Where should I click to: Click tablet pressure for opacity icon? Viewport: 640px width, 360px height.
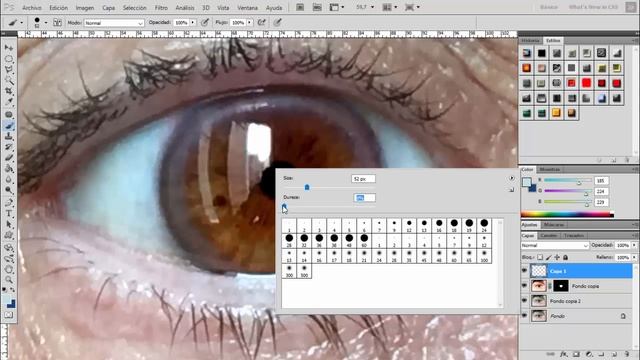pos(205,23)
